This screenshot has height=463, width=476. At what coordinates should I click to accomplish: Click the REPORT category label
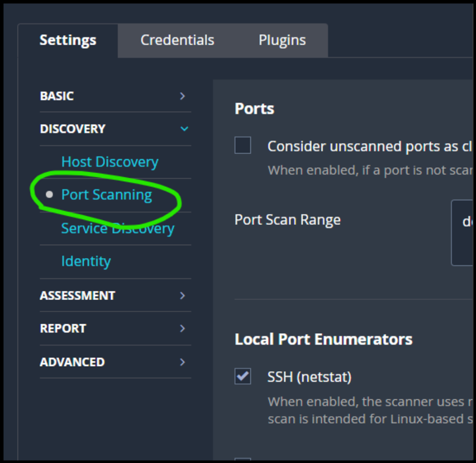click(x=63, y=328)
